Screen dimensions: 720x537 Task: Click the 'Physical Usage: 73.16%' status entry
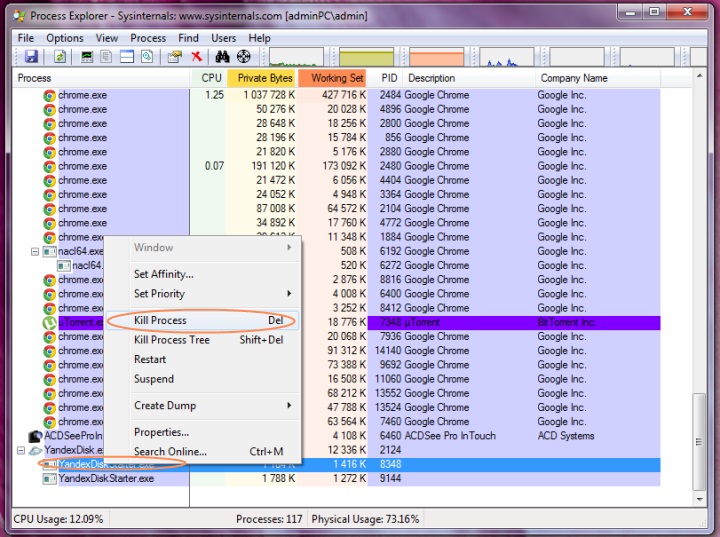(366, 519)
